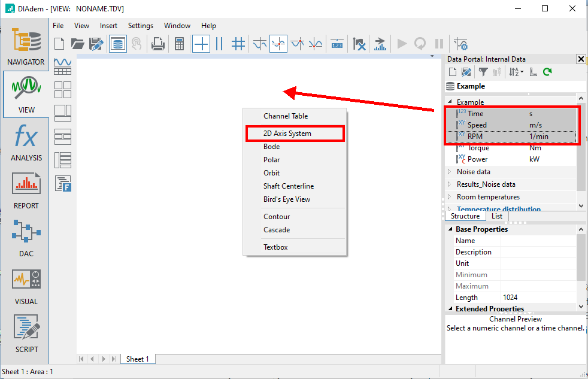Click the calculator icon in toolbar
Image resolution: width=588 pixels, height=379 pixels.
click(178, 44)
